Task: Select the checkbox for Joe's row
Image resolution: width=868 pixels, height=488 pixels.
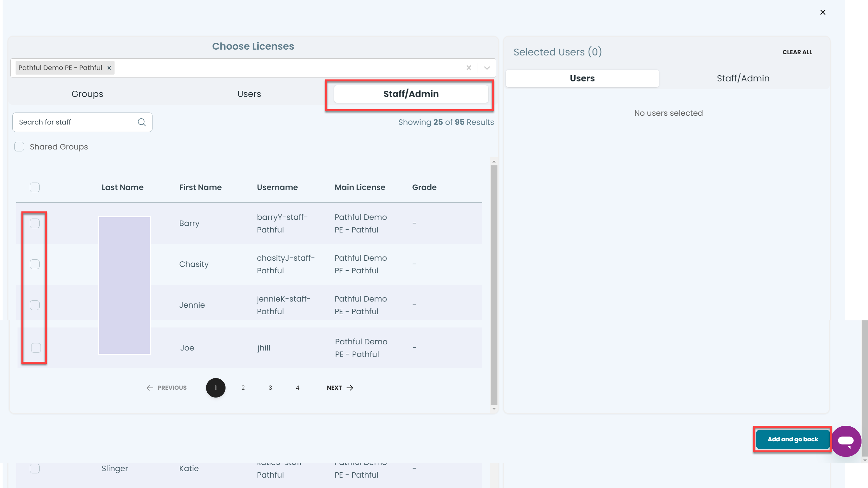Action: 36,348
